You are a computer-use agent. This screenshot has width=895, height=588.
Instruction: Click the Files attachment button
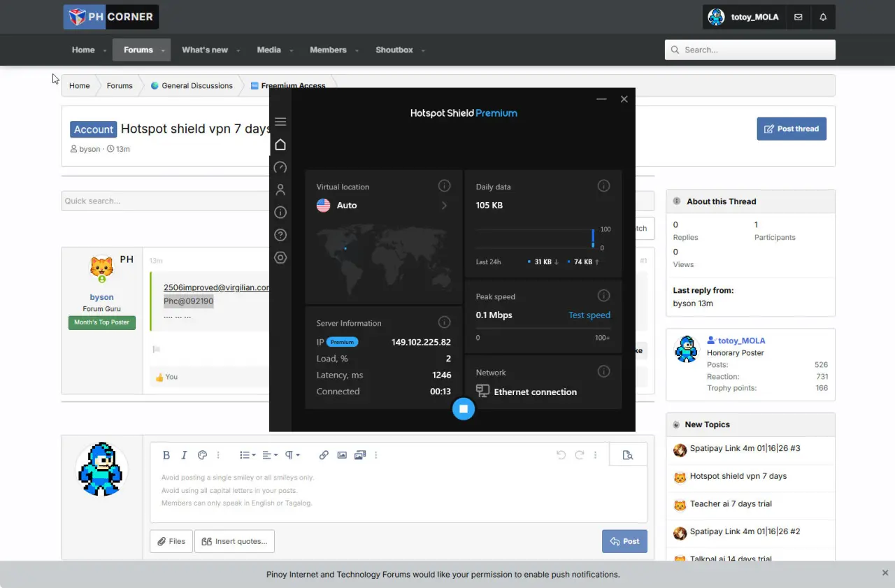171,541
